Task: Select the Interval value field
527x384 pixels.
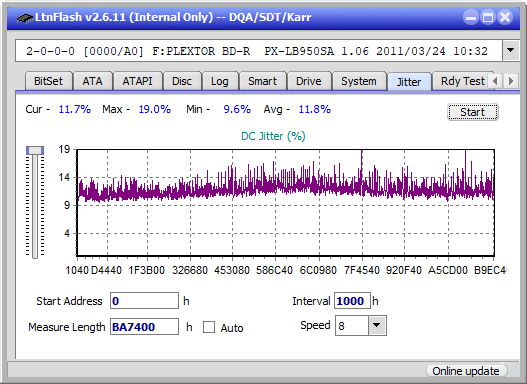Action: tap(352, 301)
